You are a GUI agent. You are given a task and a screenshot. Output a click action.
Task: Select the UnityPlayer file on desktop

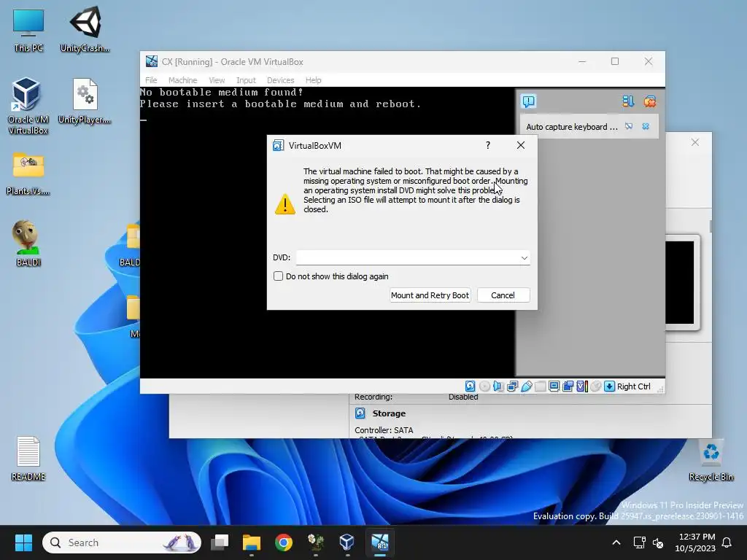coord(85,101)
